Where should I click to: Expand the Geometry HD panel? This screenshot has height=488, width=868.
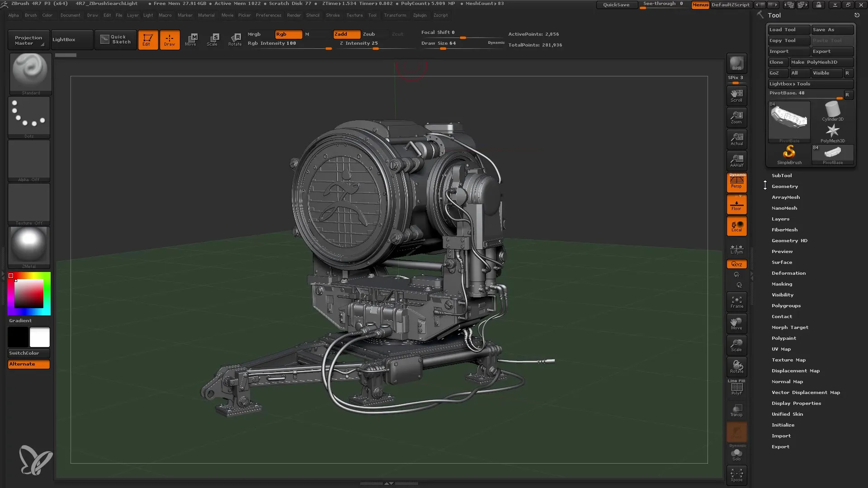789,240
